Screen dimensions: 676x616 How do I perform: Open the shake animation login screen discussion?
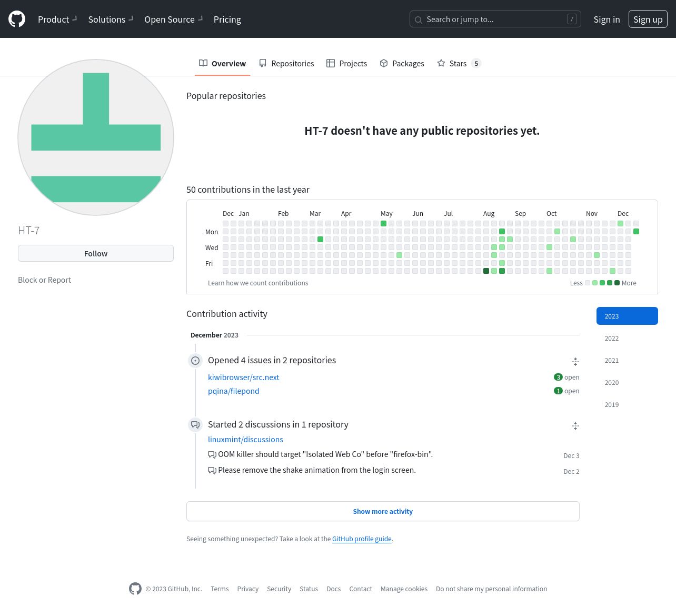pyautogui.click(x=317, y=470)
